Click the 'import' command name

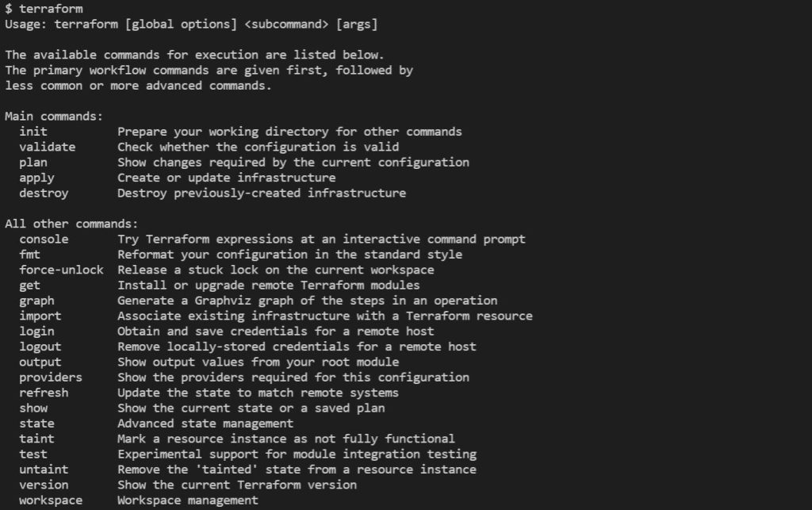[x=40, y=316]
